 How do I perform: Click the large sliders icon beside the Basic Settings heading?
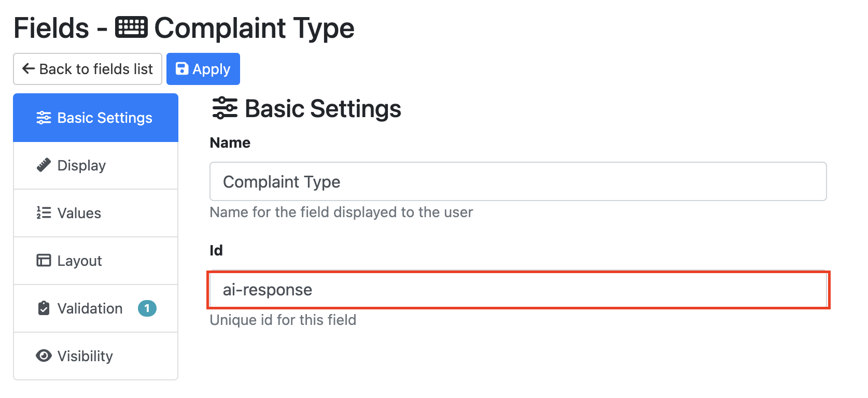[225, 108]
